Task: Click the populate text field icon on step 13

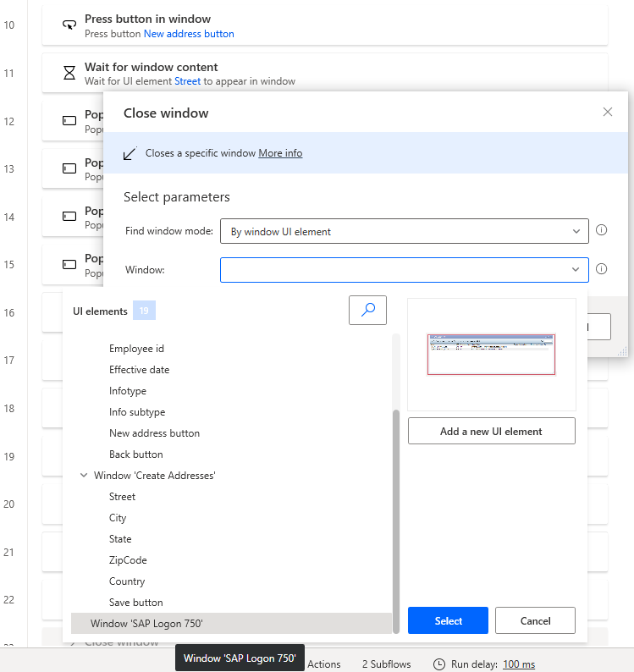Action: (x=69, y=168)
